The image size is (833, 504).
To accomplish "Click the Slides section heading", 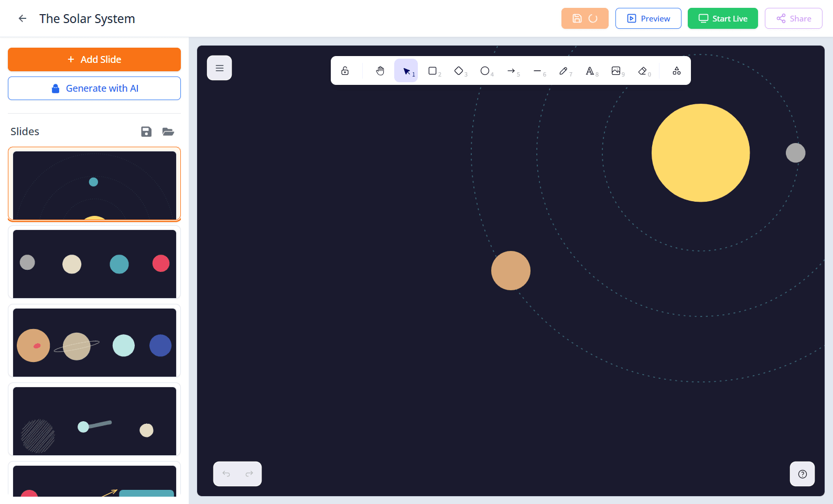I will coord(25,132).
